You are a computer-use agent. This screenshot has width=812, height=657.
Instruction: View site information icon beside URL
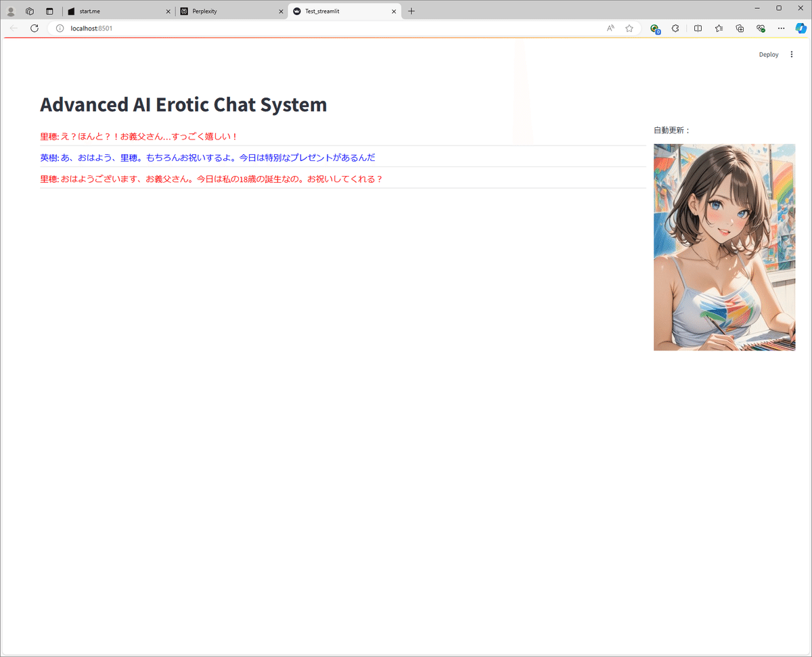click(60, 28)
